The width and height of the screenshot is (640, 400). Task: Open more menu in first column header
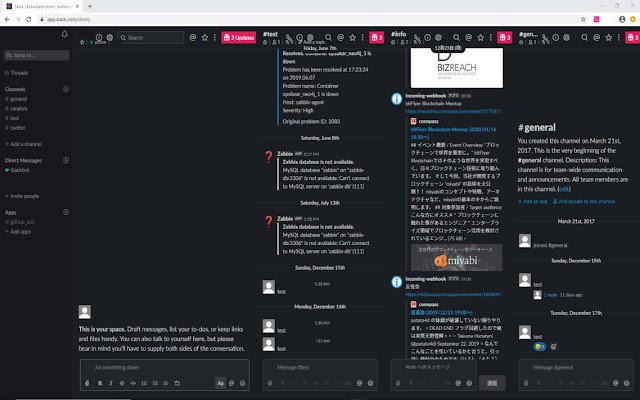pos(215,38)
